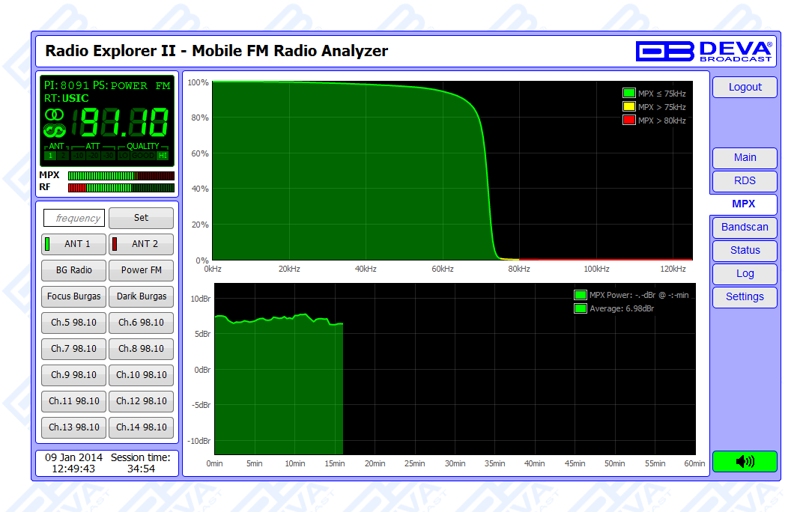Screen dimensions: 812x512
Task: Click the stereo indicator rings icon
Action: click(55, 115)
